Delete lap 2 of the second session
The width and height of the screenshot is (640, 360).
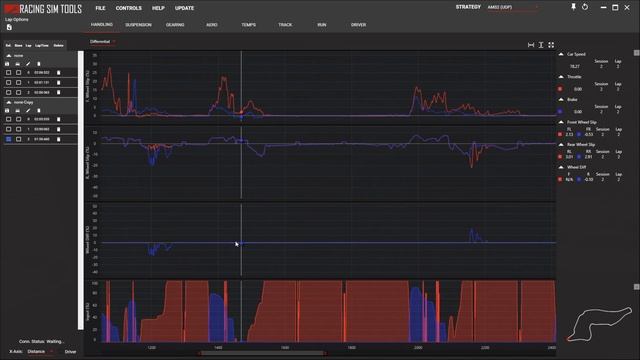[x=58, y=139]
